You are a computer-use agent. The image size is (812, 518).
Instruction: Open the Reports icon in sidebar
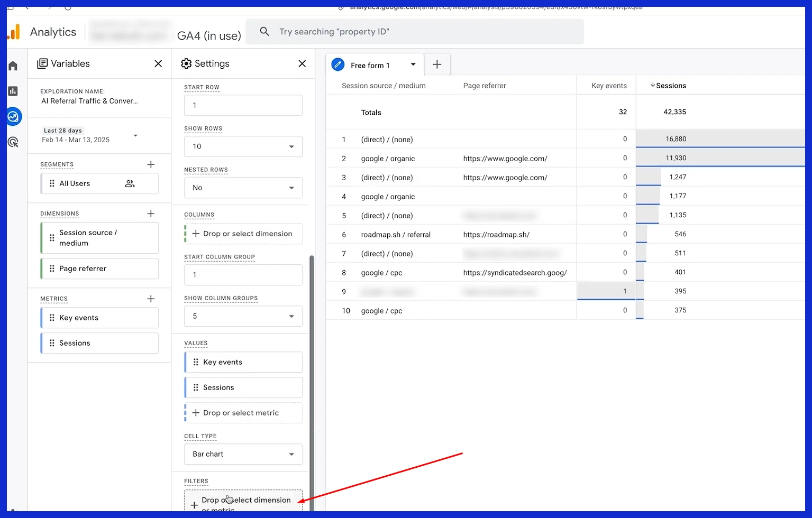coord(13,91)
